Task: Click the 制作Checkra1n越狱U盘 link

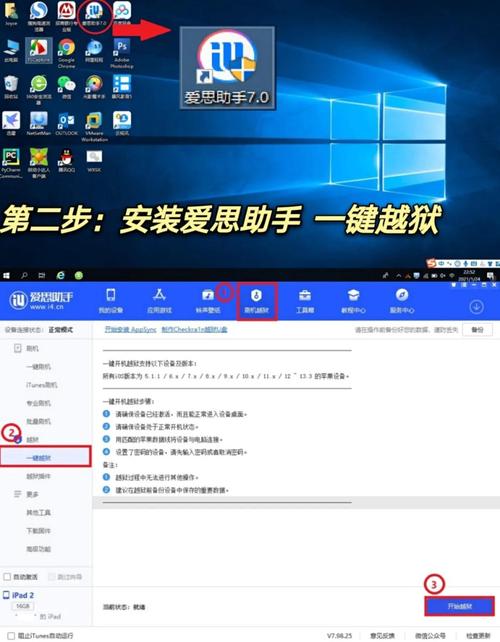Action: click(194, 329)
